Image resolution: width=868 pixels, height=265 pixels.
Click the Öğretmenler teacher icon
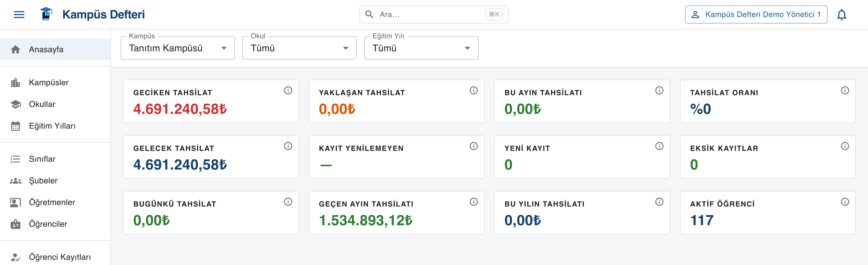(15, 202)
